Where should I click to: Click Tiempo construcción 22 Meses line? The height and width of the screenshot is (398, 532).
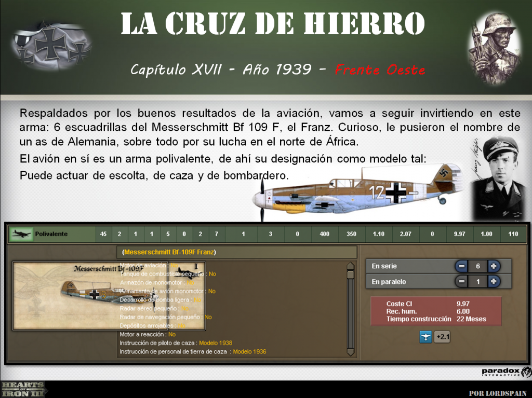point(436,319)
